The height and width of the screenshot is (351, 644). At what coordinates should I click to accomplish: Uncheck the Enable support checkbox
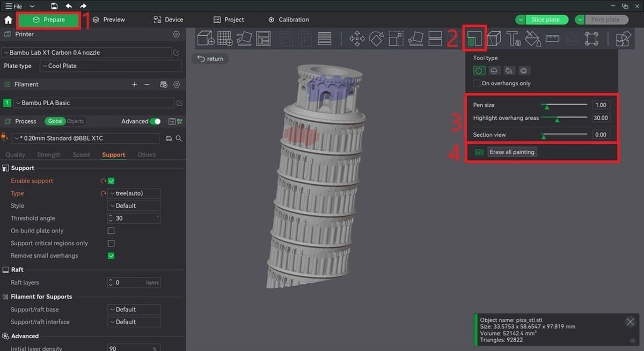pos(111,181)
